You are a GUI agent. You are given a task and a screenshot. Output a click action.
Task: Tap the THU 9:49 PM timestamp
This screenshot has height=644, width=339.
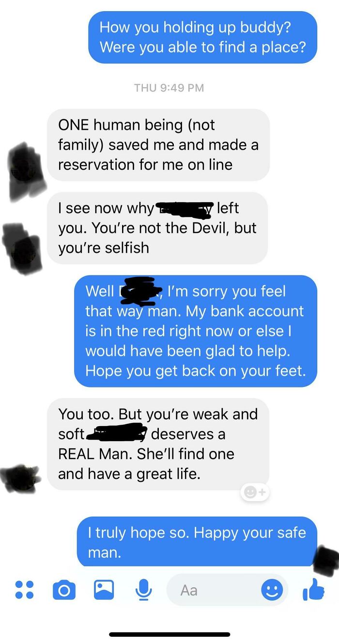pos(169,88)
